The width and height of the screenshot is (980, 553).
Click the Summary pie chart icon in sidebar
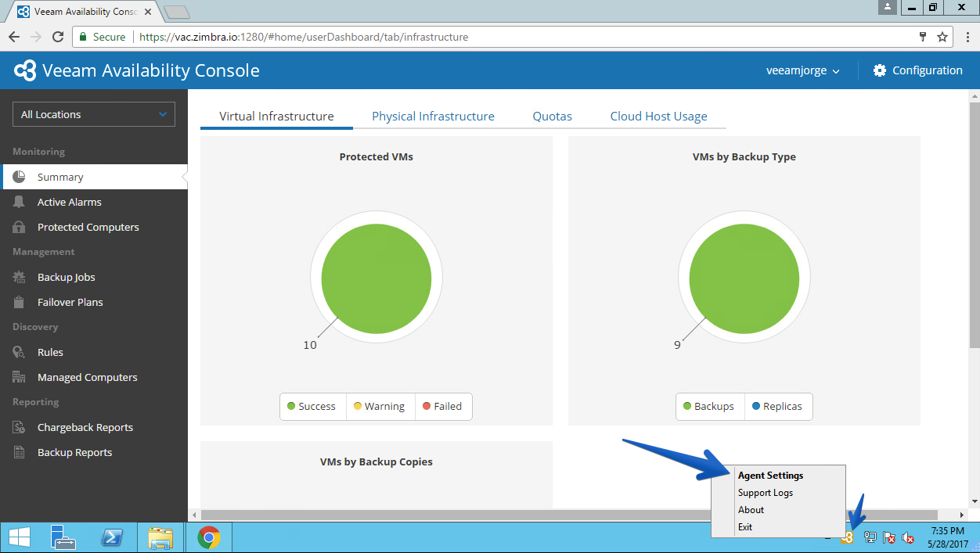tap(19, 178)
